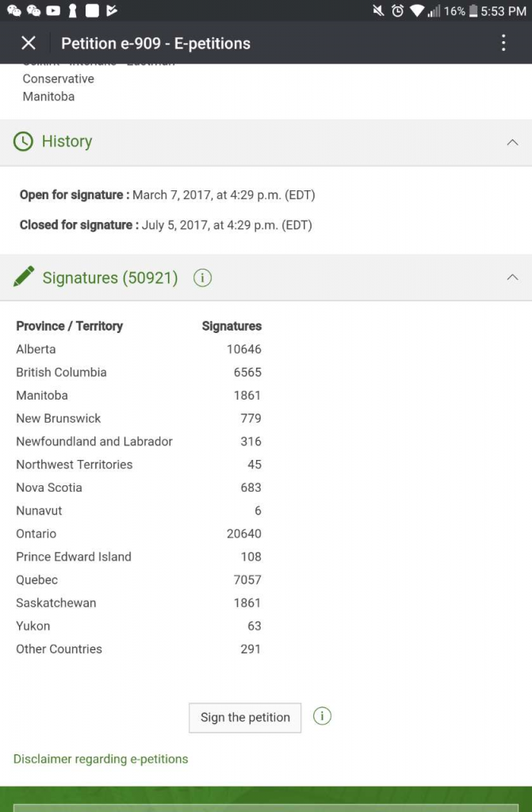Click the Signatures (50921) heading
This screenshot has width=532, height=812.
click(109, 278)
